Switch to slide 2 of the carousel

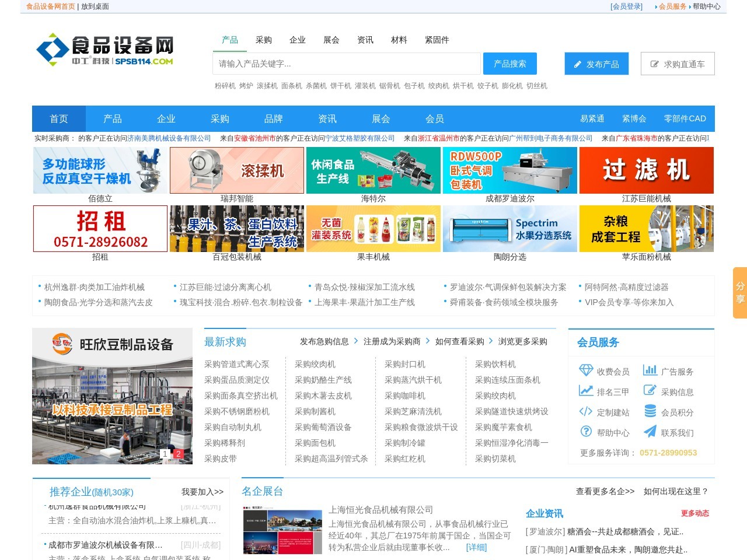pos(179,454)
